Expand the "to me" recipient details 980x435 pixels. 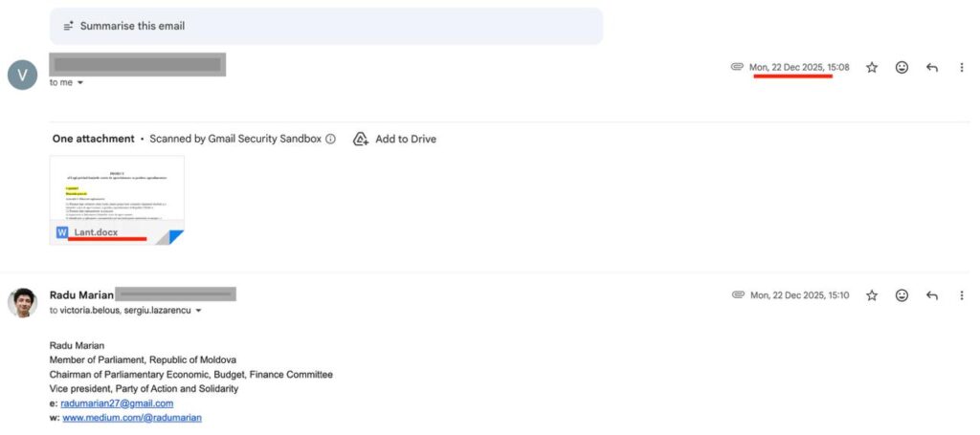[80, 83]
